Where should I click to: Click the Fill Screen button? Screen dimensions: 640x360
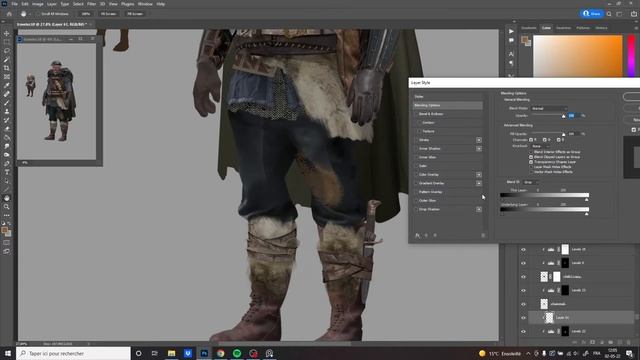point(135,14)
